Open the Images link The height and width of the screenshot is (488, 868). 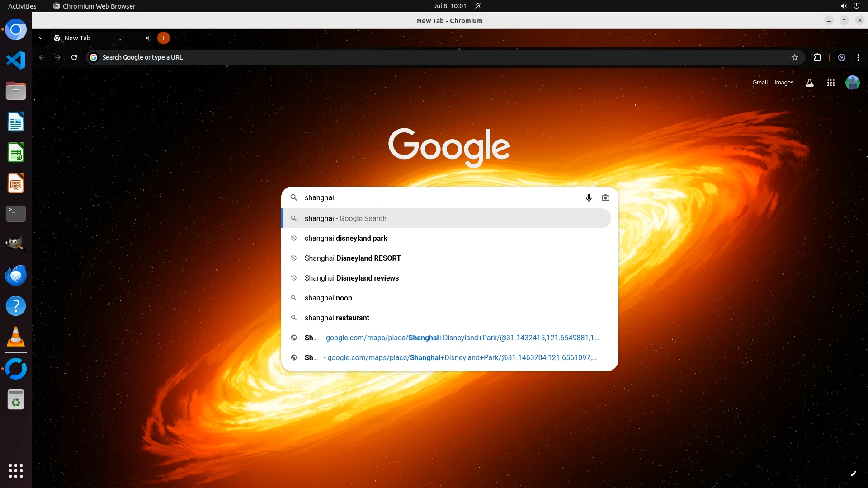click(x=783, y=83)
